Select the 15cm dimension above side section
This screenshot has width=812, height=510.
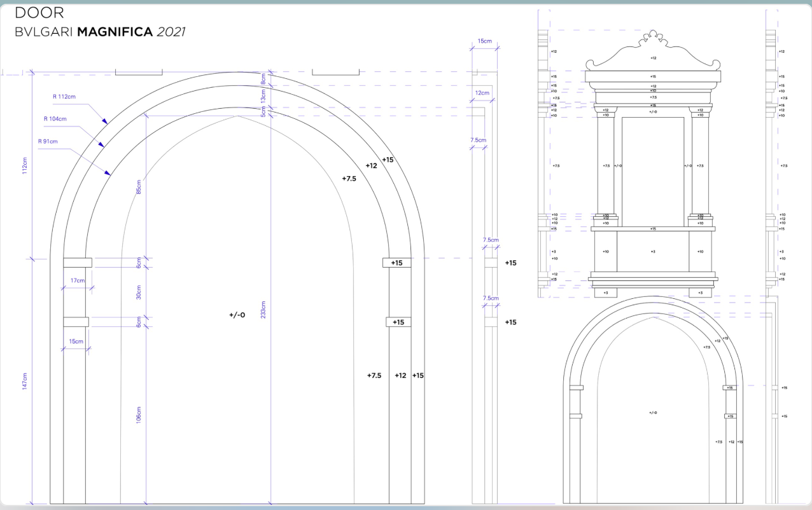pos(484,41)
